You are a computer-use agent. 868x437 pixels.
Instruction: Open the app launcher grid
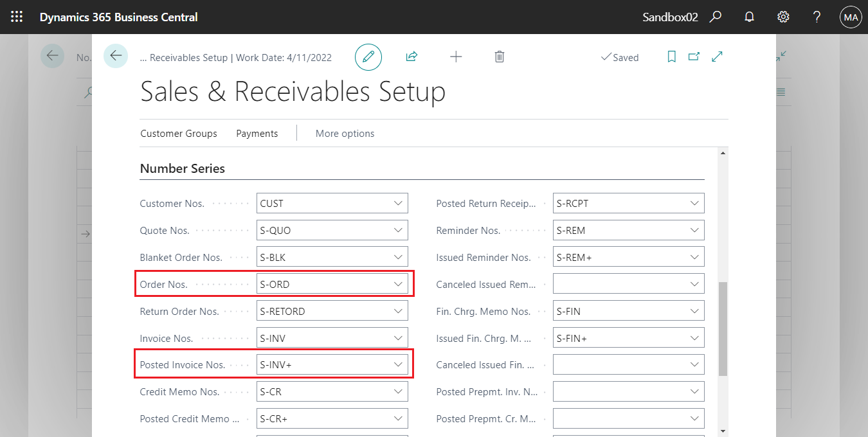click(17, 17)
